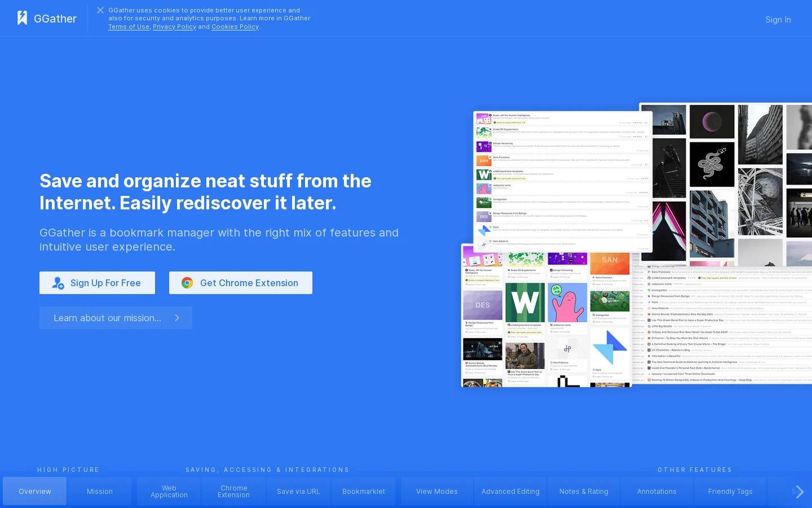The height and width of the screenshot is (508, 812).
Task: Open the Privacy Policy link
Action: 174,27
